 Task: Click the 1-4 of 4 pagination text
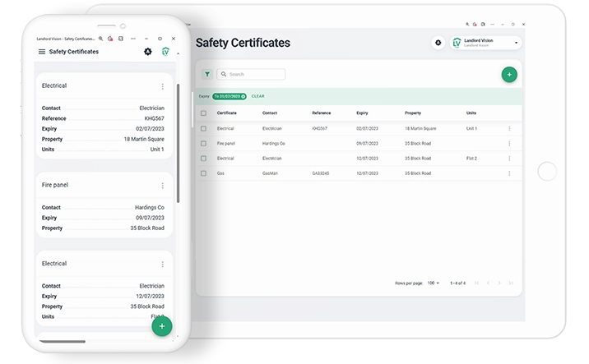pyautogui.click(x=457, y=283)
